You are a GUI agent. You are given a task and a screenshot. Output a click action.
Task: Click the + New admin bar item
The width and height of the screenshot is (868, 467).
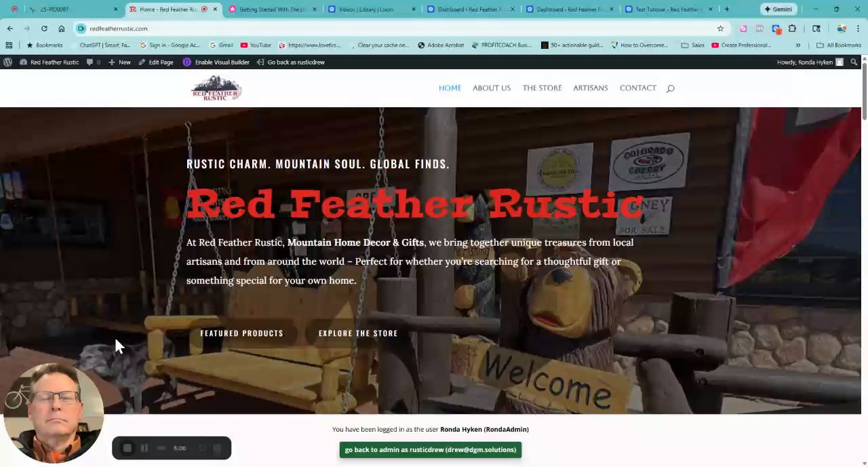click(x=119, y=62)
